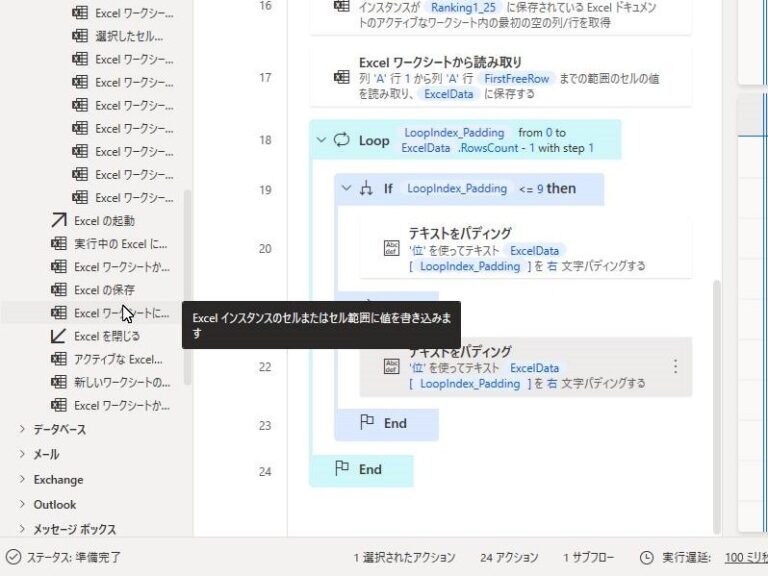Image resolution: width=768 pixels, height=576 pixels.
Task: Click the End flag icon on line 24
Action: click(x=341, y=468)
